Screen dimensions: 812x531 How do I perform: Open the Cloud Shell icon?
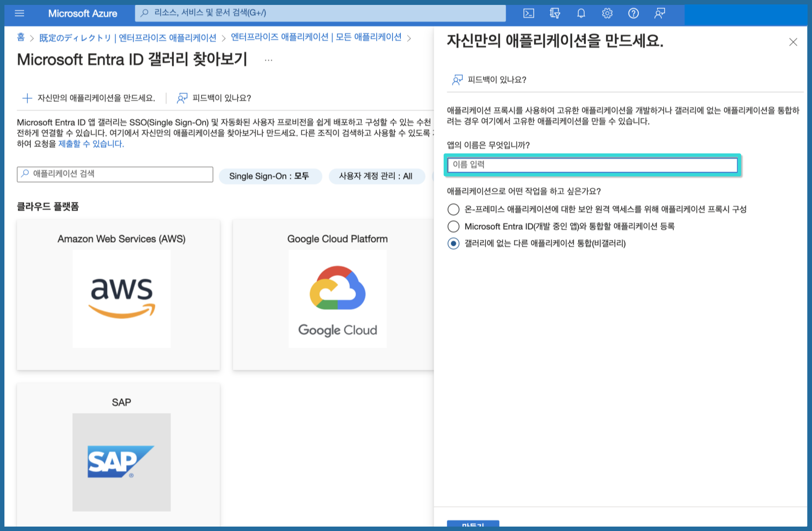point(529,13)
